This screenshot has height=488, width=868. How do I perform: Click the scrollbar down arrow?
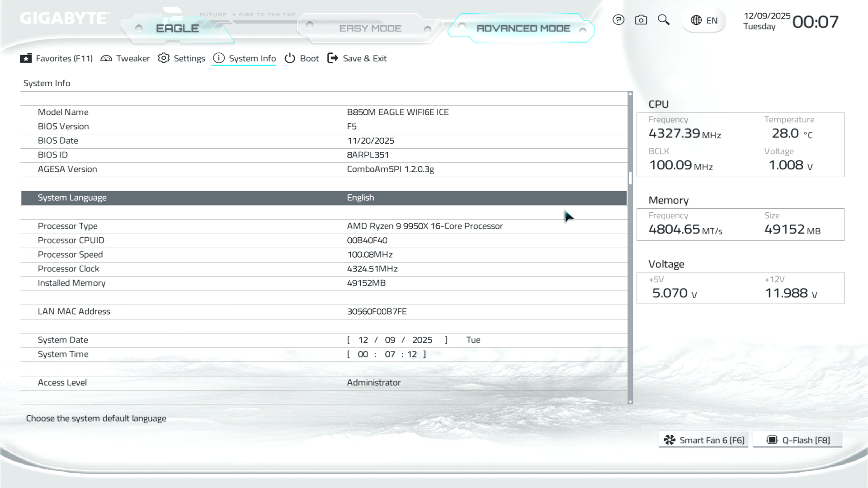point(630,402)
